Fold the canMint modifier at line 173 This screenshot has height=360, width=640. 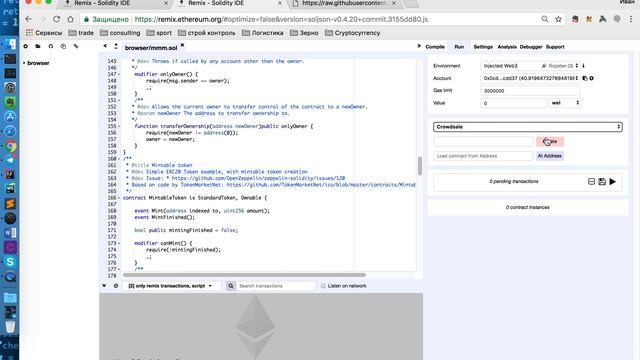tap(119, 243)
